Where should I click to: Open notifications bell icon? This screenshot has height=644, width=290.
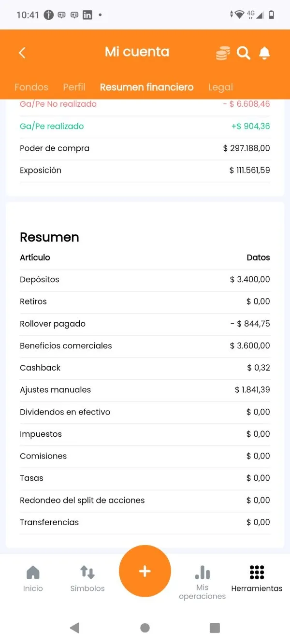coord(264,53)
